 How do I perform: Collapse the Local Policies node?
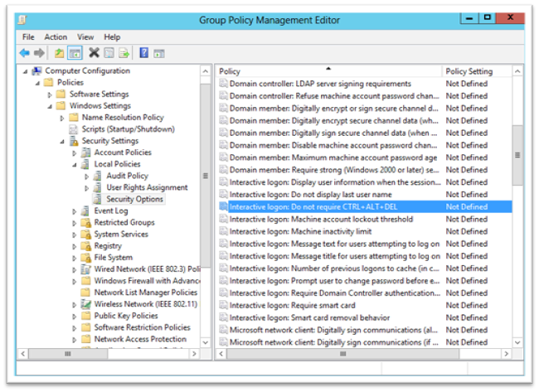click(74, 164)
